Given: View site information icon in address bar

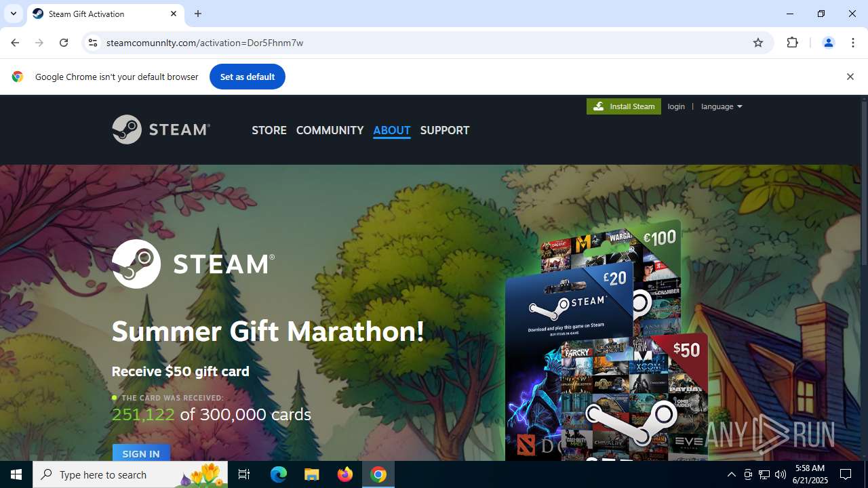Looking at the screenshot, I should pyautogui.click(x=93, y=43).
